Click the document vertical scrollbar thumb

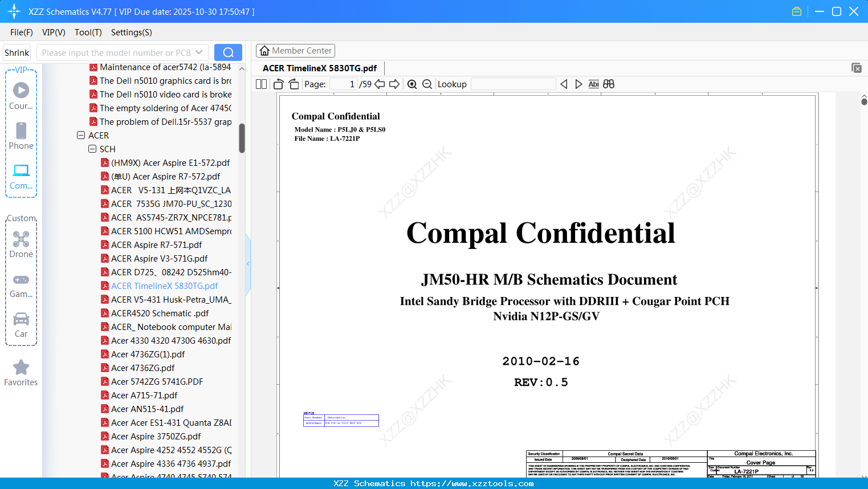click(x=864, y=101)
